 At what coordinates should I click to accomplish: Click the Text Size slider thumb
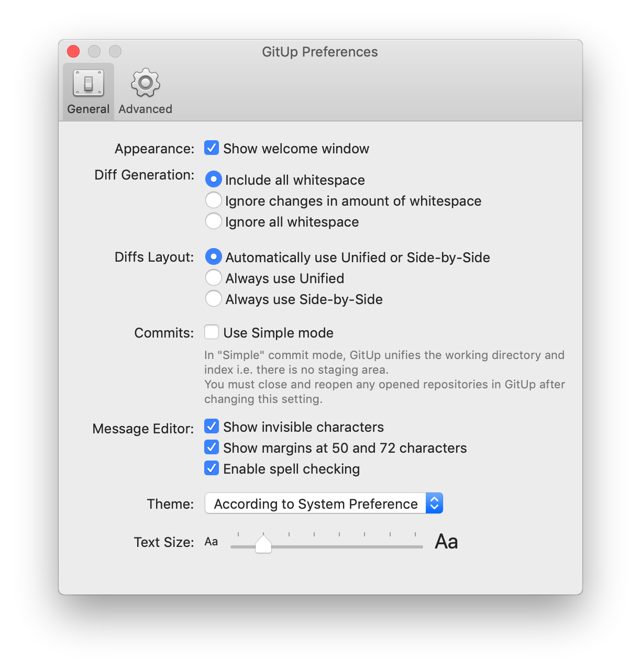263,544
